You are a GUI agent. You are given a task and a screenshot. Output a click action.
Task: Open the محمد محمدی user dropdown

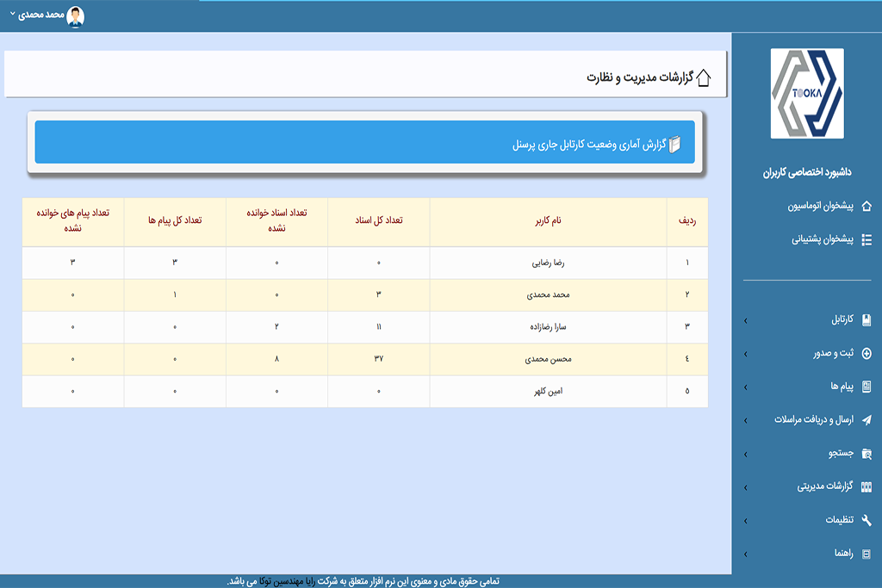coord(41,15)
